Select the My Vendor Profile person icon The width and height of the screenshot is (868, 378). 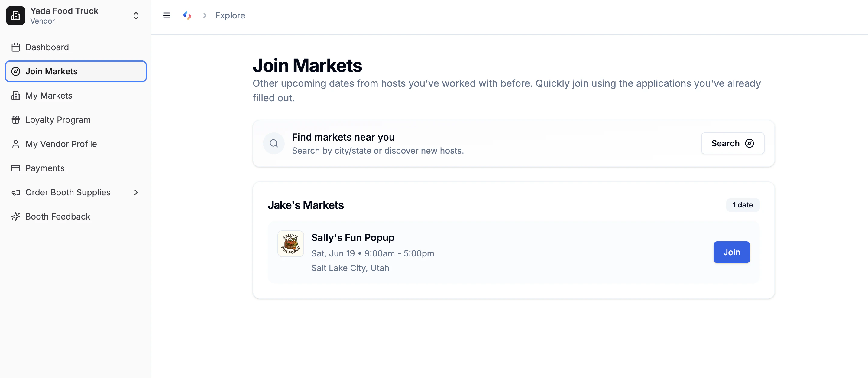(x=15, y=144)
